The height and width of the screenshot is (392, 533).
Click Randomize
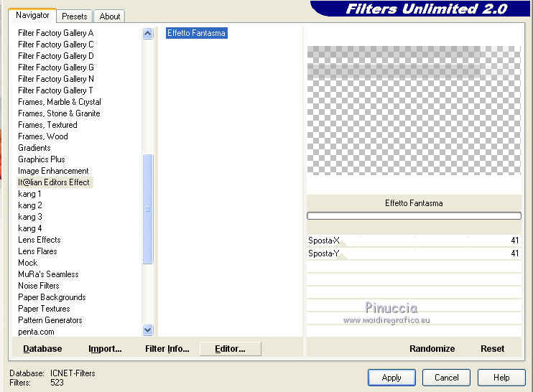[432, 348]
